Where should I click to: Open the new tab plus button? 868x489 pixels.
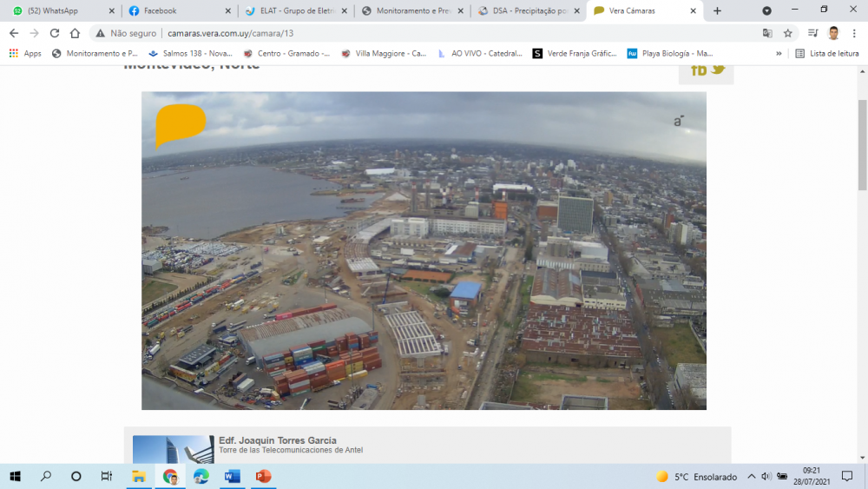point(717,11)
